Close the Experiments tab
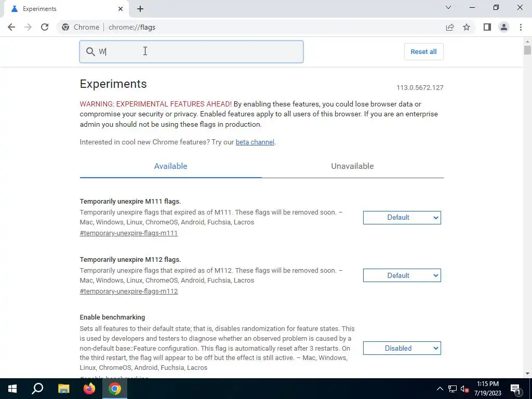This screenshot has width=532, height=399. pos(121,9)
